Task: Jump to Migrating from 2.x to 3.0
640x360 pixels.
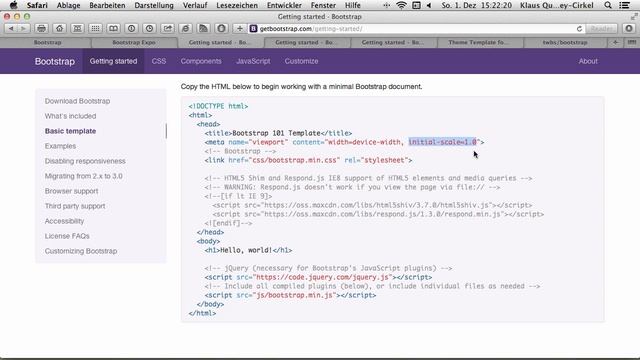Action: [x=84, y=176]
